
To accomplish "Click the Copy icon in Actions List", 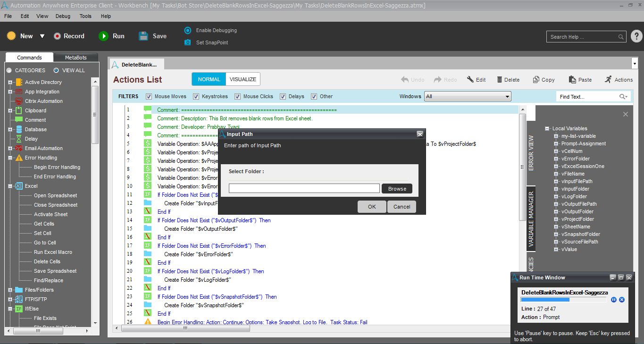I will [x=536, y=80].
